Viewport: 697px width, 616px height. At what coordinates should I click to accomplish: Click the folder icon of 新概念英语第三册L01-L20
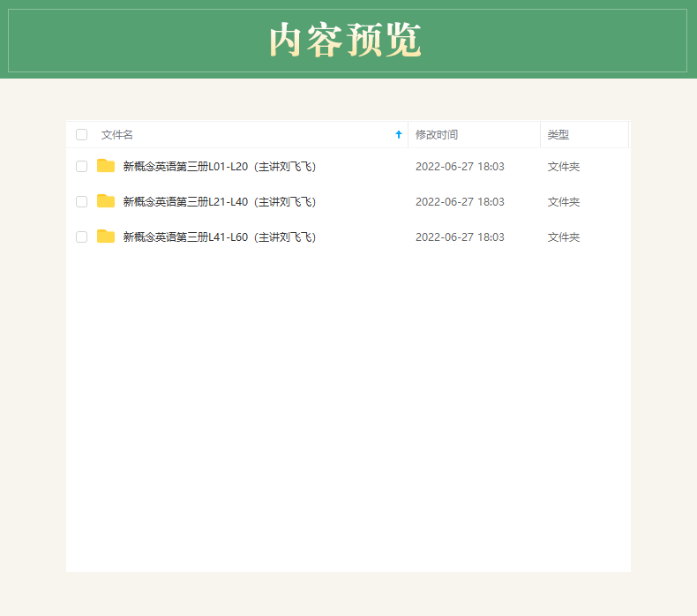106,165
